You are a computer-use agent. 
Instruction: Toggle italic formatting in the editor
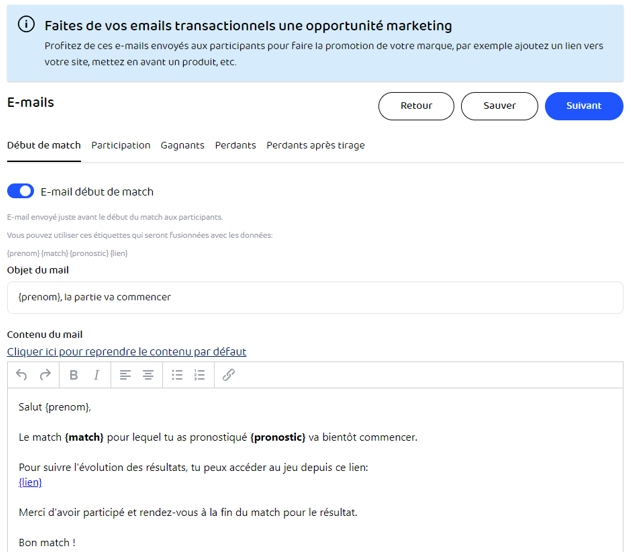tap(97, 375)
